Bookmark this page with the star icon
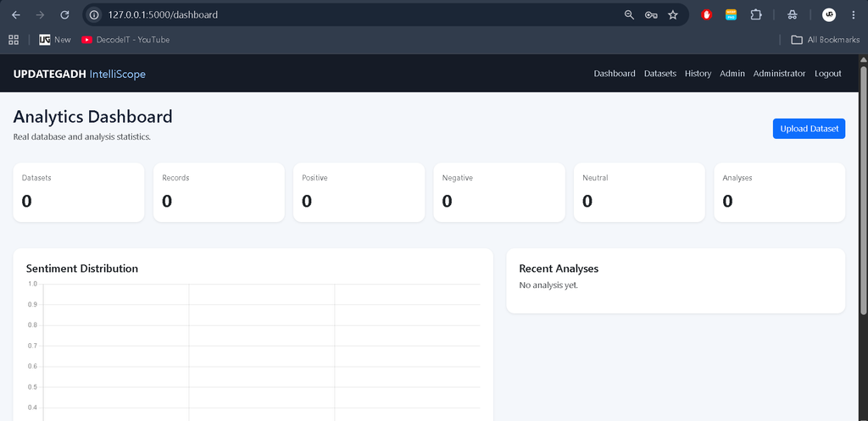This screenshot has width=868, height=421. [x=673, y=15]
